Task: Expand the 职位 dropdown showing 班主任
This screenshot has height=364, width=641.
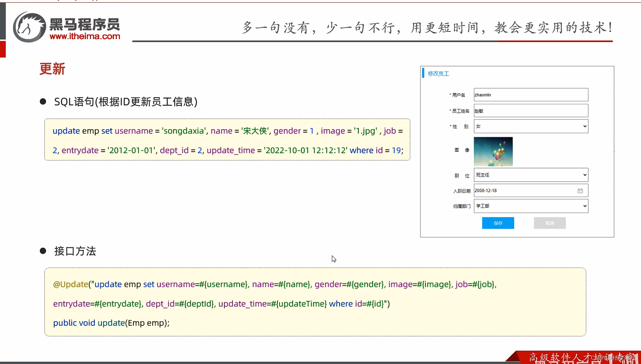Action: point(530,175)
